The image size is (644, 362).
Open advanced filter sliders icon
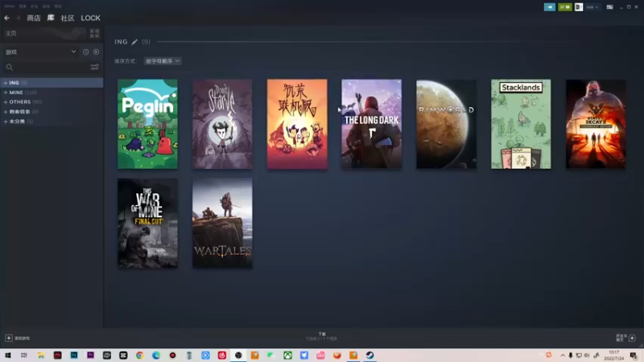94,68
